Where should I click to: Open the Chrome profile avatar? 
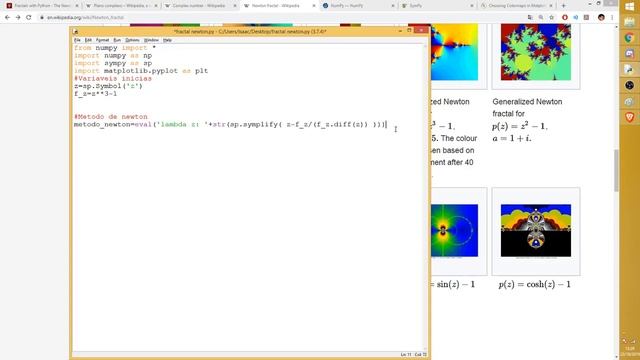[601, 18]
